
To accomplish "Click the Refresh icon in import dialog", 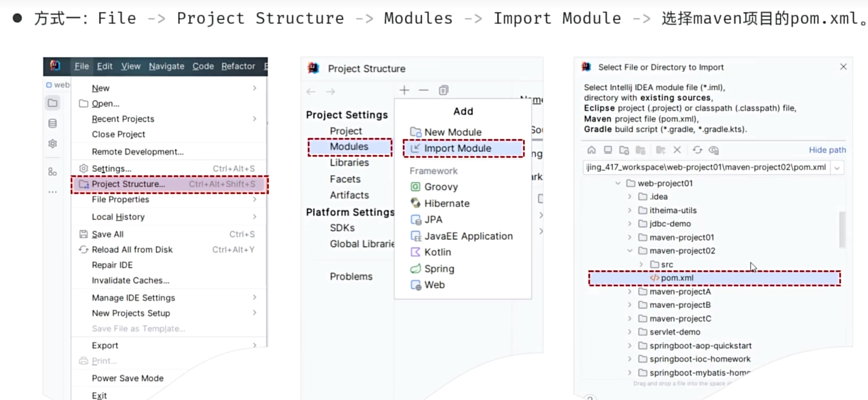I will 697,150.
